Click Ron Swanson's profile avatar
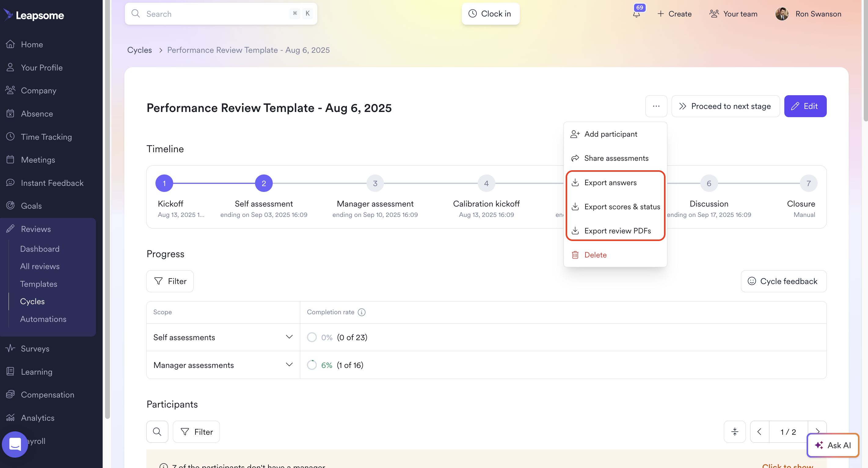 pos(782,14)
